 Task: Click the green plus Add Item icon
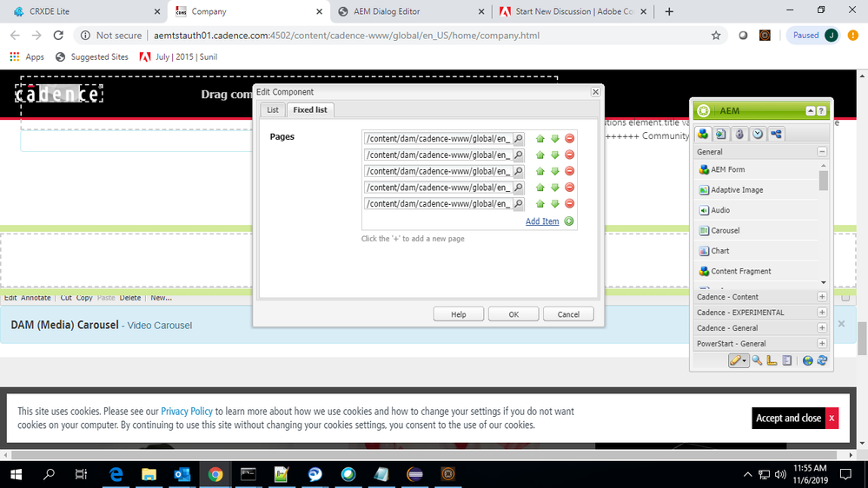tap(569, 221)
